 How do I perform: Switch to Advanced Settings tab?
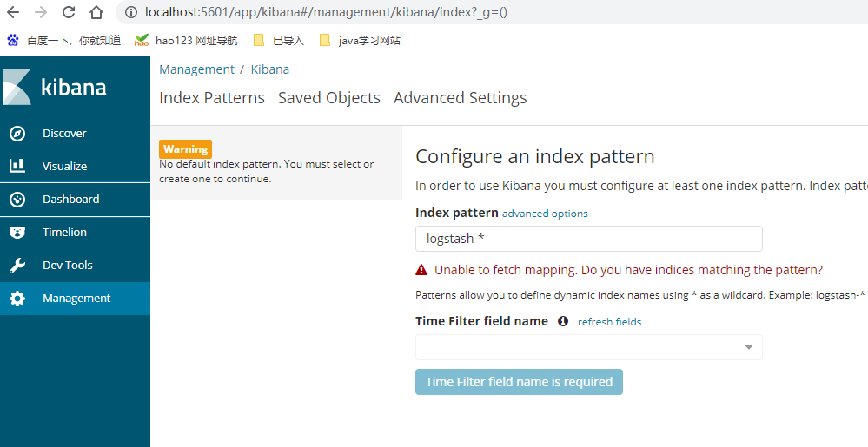(x=460, y=98)
